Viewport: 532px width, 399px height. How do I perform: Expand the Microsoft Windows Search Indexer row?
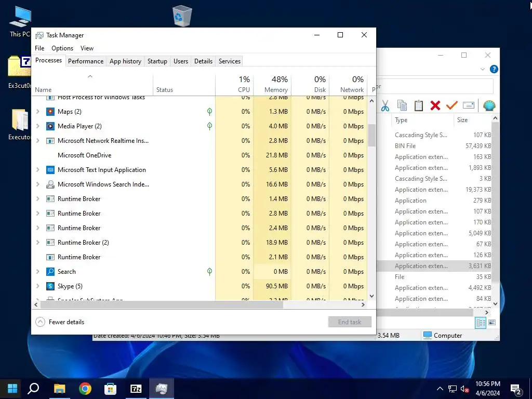coord(38,184)
